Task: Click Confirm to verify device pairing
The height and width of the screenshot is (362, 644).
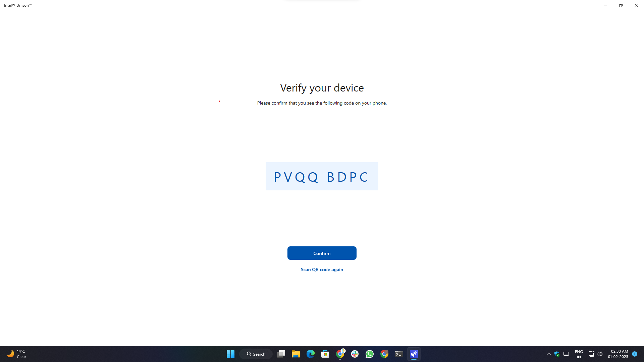Action: (322, 253)
